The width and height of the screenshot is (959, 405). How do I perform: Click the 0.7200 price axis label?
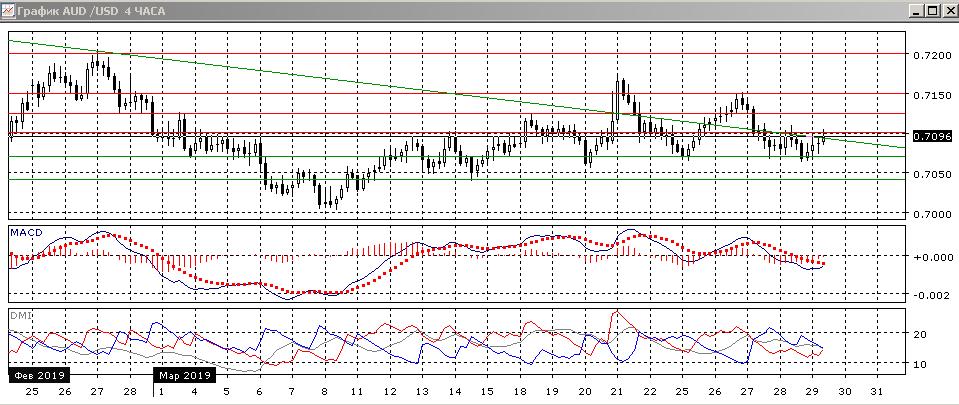tap(930, 54)
